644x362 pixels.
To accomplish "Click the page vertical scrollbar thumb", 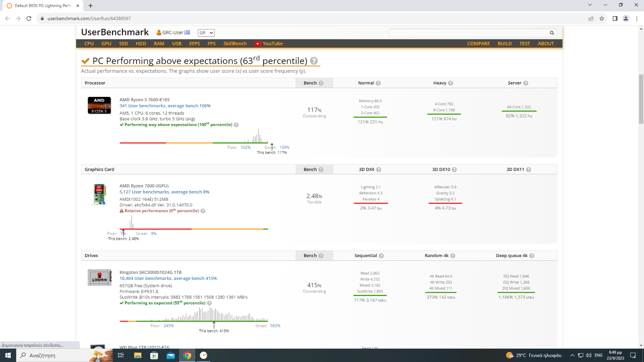I will point(641,99).
